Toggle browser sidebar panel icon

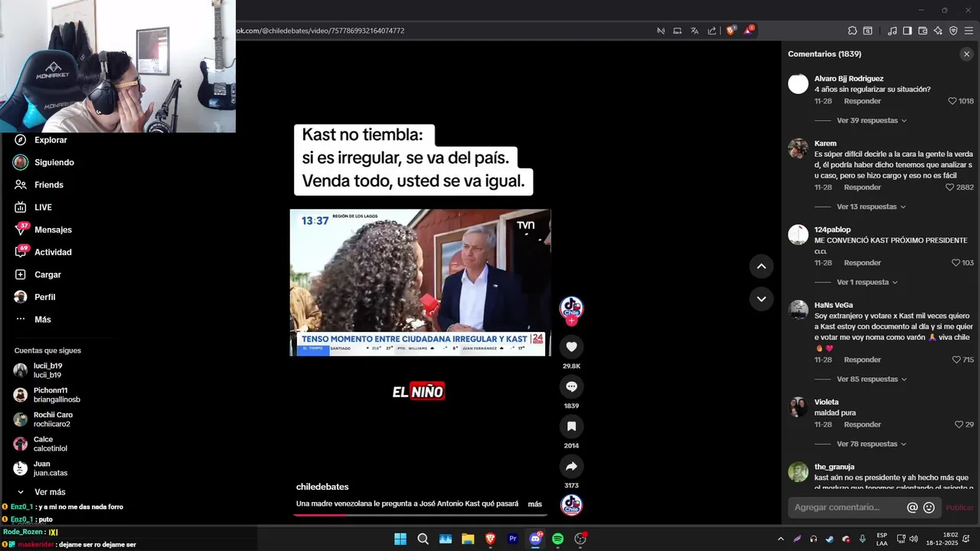pyautogui.click(x=907, y=31)
